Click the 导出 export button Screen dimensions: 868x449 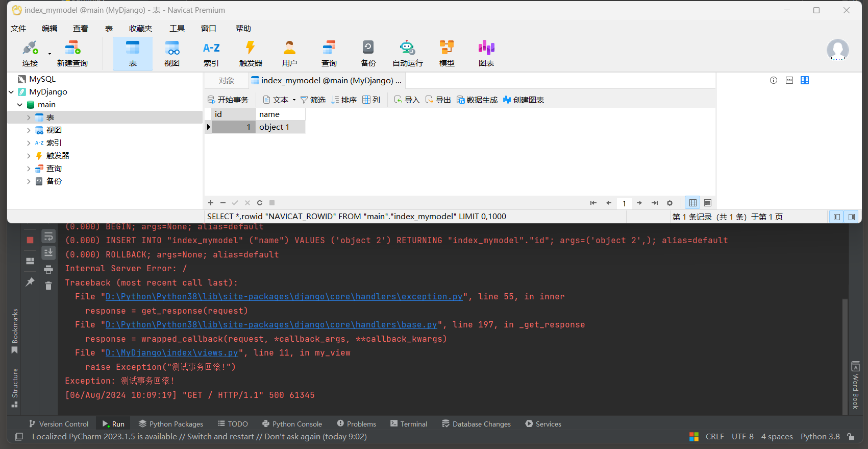pyautogui.click(x=438, y=100)
